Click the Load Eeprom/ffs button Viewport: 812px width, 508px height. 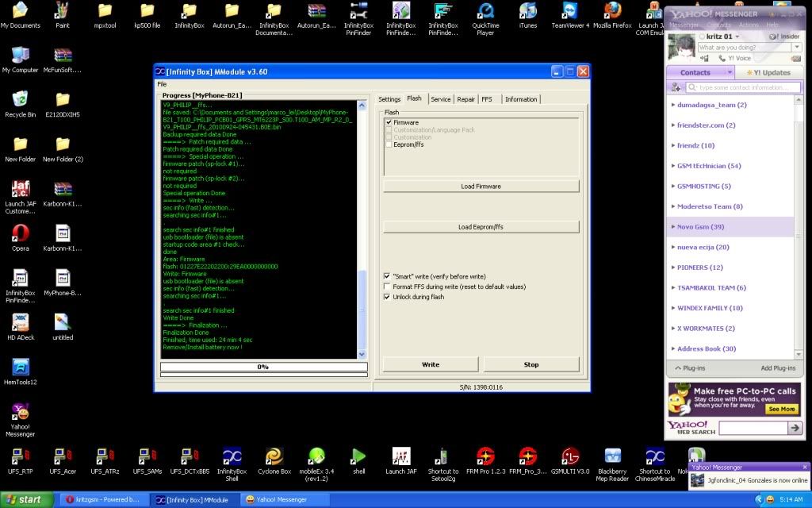tap(481, 226)
